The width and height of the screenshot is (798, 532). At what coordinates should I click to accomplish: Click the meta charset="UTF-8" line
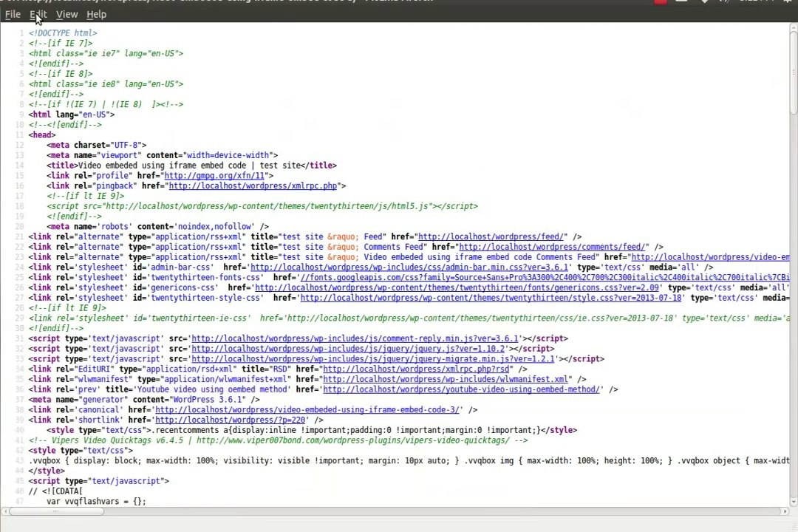96,145
